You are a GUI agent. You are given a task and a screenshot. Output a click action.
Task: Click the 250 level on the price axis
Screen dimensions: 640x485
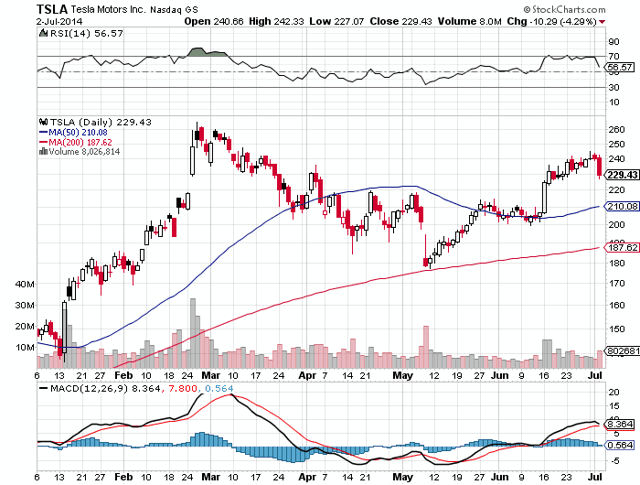[x=616, y=144]
